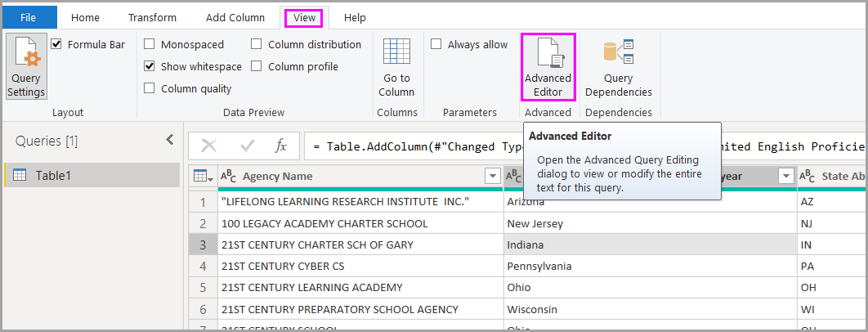Collapse the Queries pane
Viewport: 868px width, 332px height.
[x=170, y=140]
